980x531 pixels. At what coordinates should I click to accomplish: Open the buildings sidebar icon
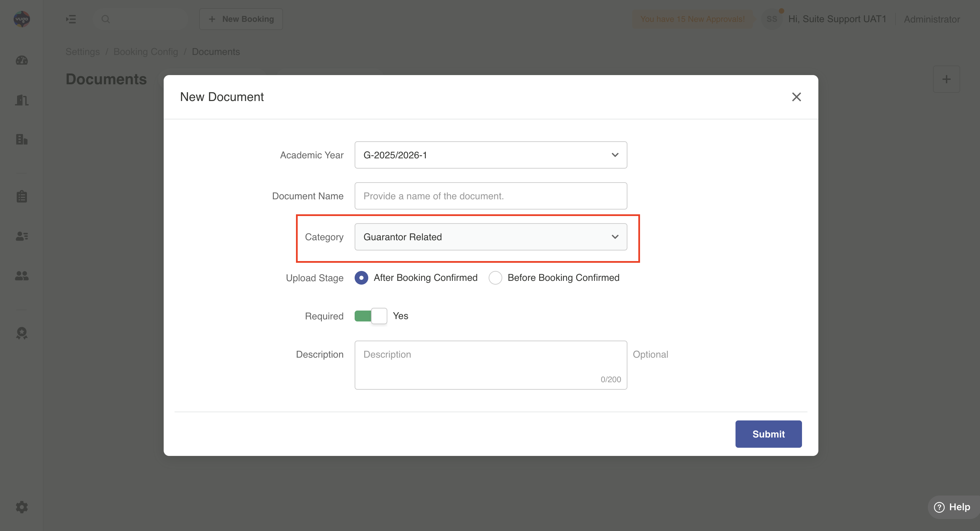click(22, 139)
